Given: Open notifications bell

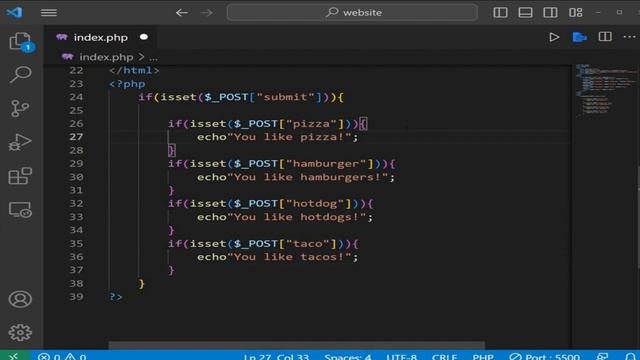Looking at the screenshot, I should [x=630, y=356].
